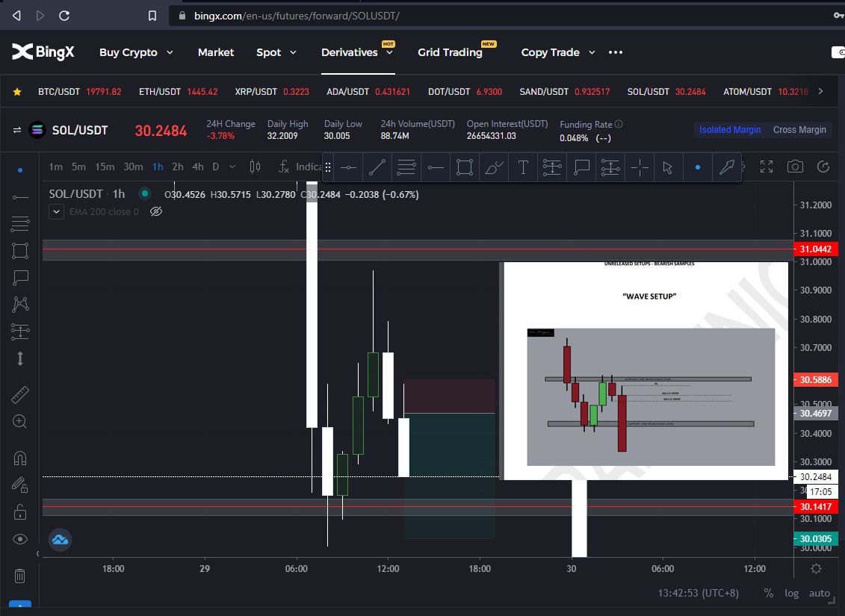Pick the blue color dot in floating toolbar
The width and height of the screenshot is (845, 616).
click(x=697, y=167)
